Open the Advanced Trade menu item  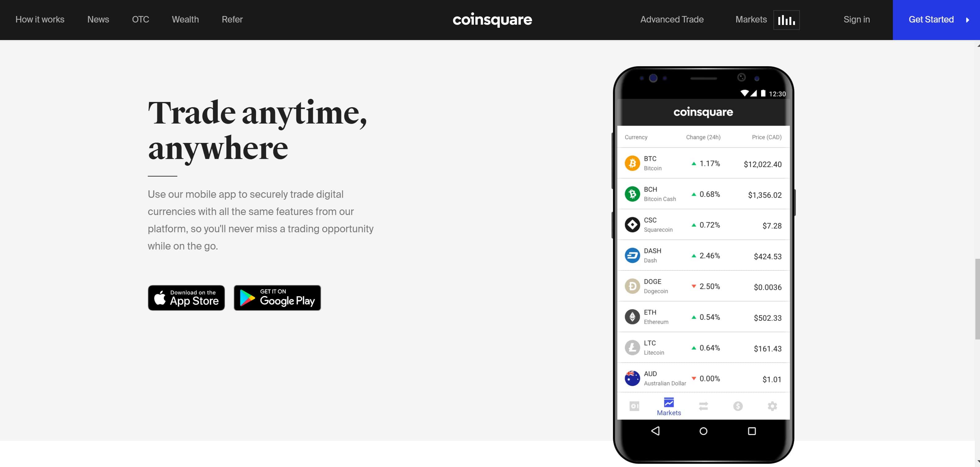coord(672,19)
